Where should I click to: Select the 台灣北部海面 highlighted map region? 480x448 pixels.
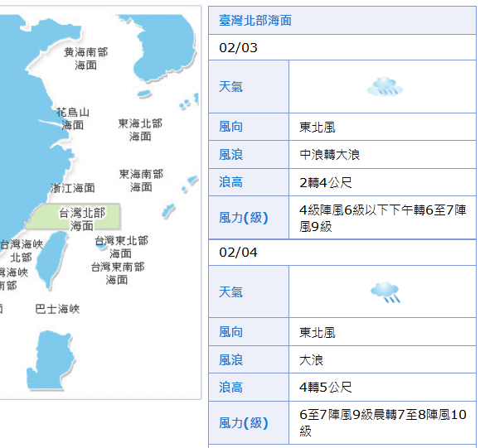[74, 216]
